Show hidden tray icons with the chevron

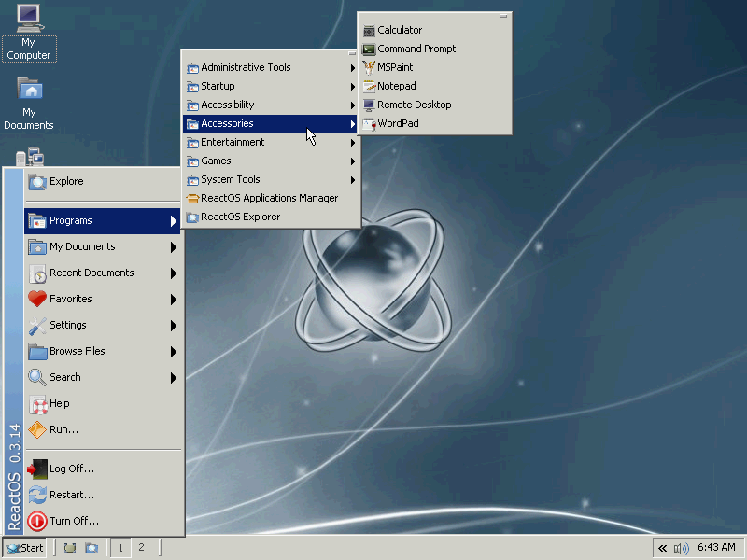coord(662,548)
